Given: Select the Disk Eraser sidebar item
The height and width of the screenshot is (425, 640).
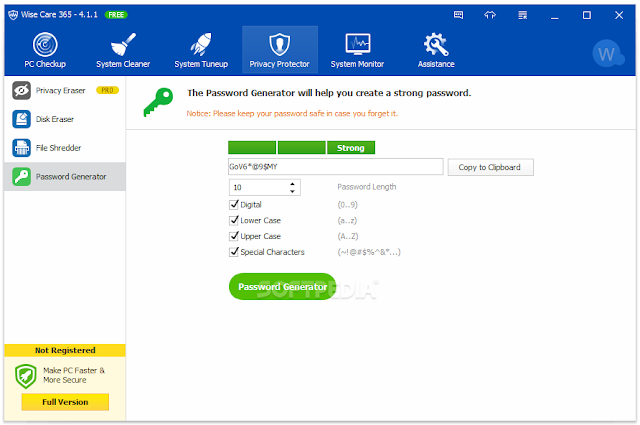Looking at the screenshot, I should pyautogui.click(x=65, y=119).
